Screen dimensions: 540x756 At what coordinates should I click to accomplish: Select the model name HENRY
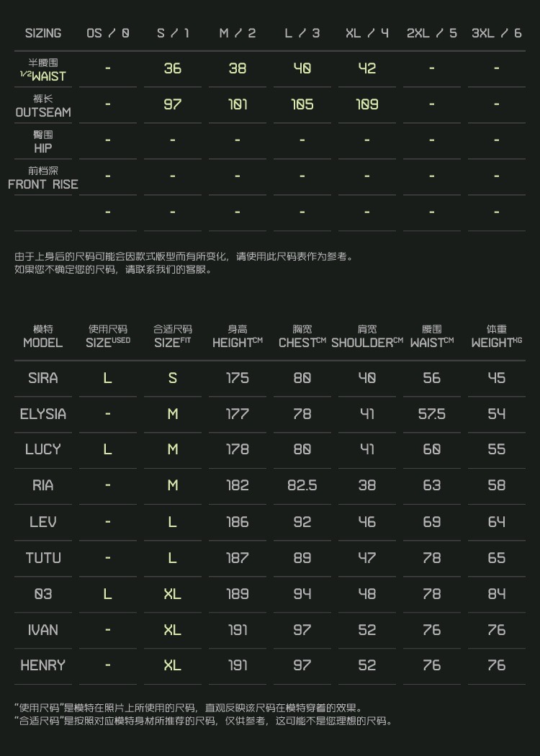coord(43,666)
